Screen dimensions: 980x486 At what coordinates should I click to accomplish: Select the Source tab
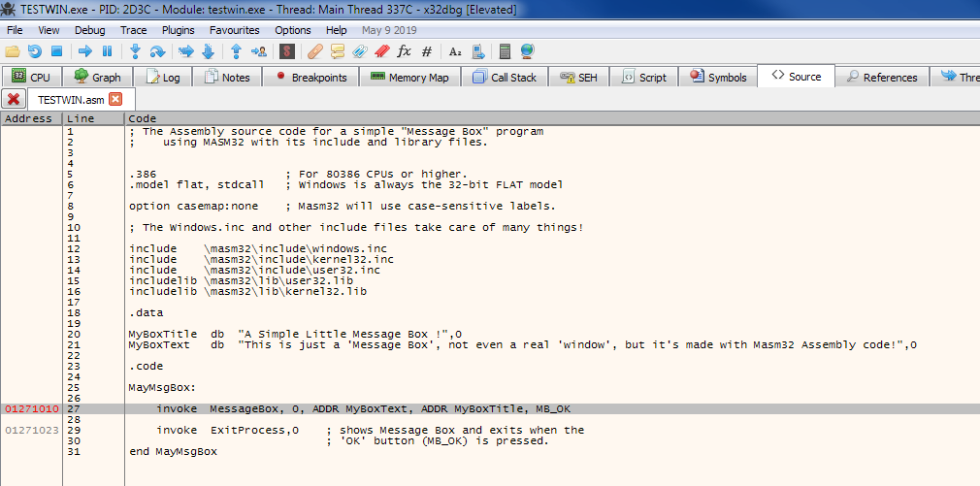point(796,77)
